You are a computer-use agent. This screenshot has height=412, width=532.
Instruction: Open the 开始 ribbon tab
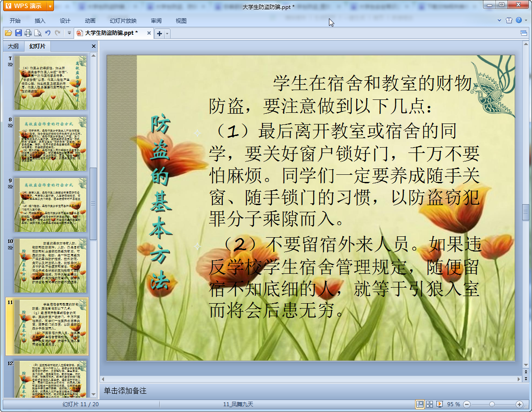point(15,21)
